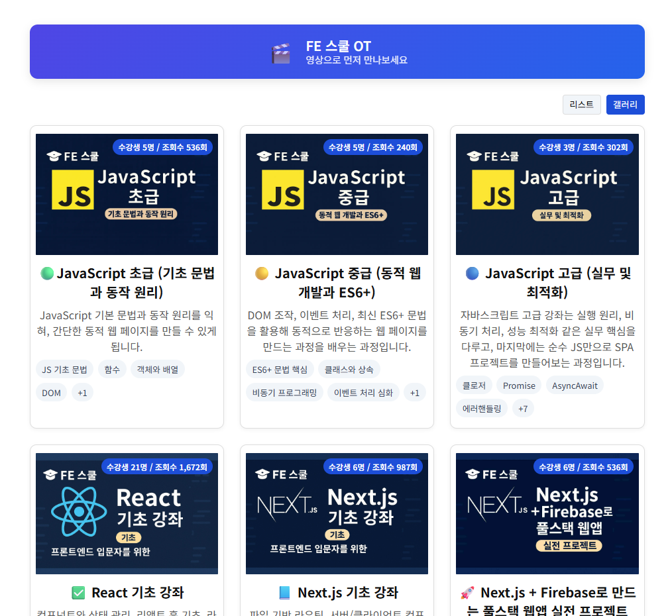Click the clapperboard icon in the OT banner
Viewport: 672px width, 616px height.
click(x=281, y=53)
